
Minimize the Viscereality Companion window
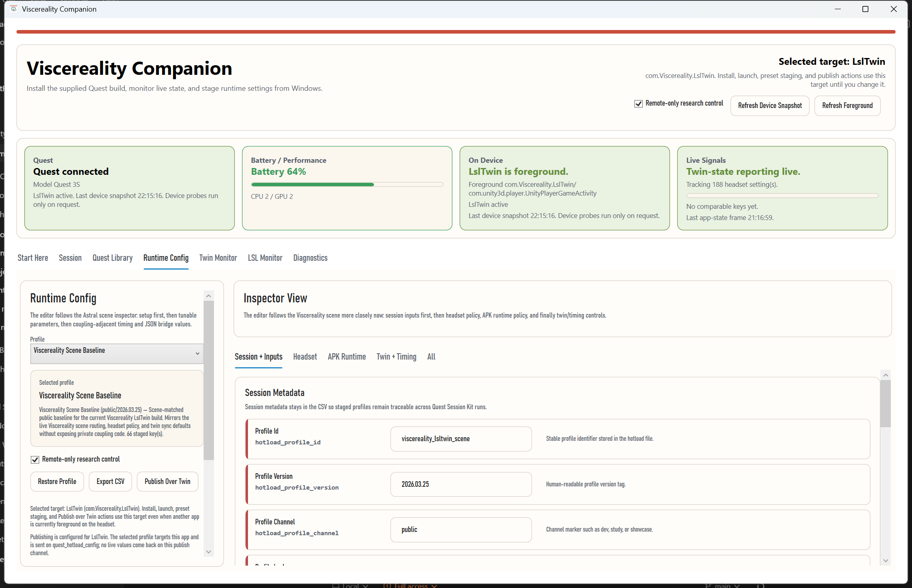[x=838, y=9]
